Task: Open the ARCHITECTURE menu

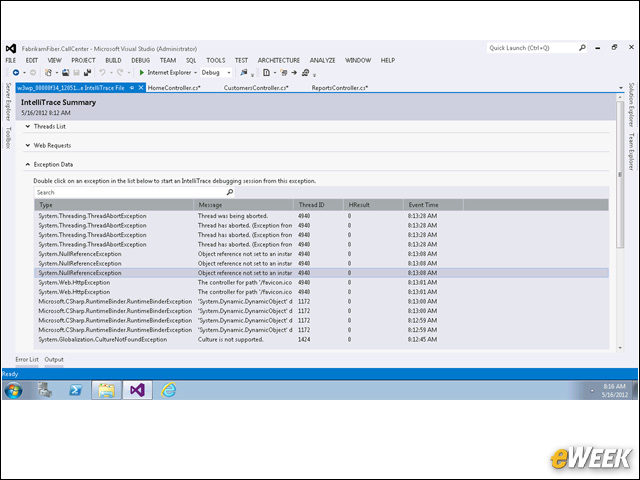Action: (x=279, y=60)
